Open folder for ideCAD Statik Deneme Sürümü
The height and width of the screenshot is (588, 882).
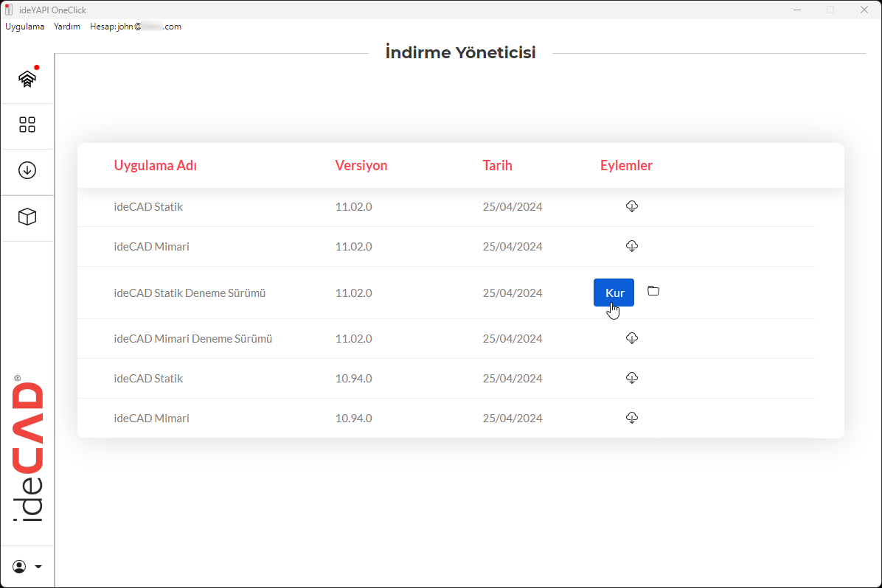pyautogui.click(x=653, y=291)
